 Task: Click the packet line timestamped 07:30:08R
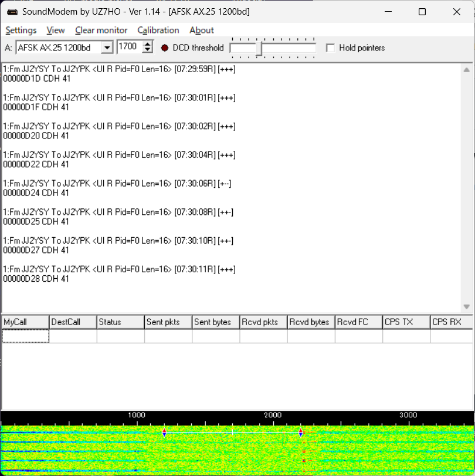click(118, 212)
